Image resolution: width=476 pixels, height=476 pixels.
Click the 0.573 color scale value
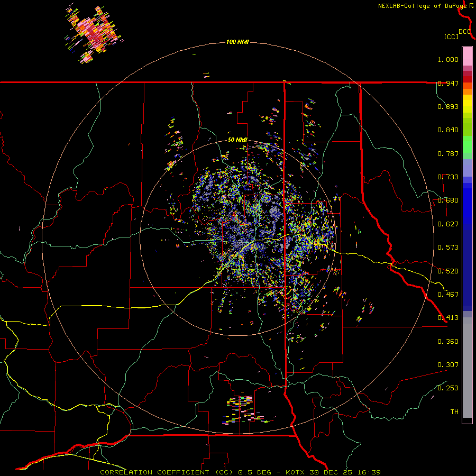[x=448, y=248]
